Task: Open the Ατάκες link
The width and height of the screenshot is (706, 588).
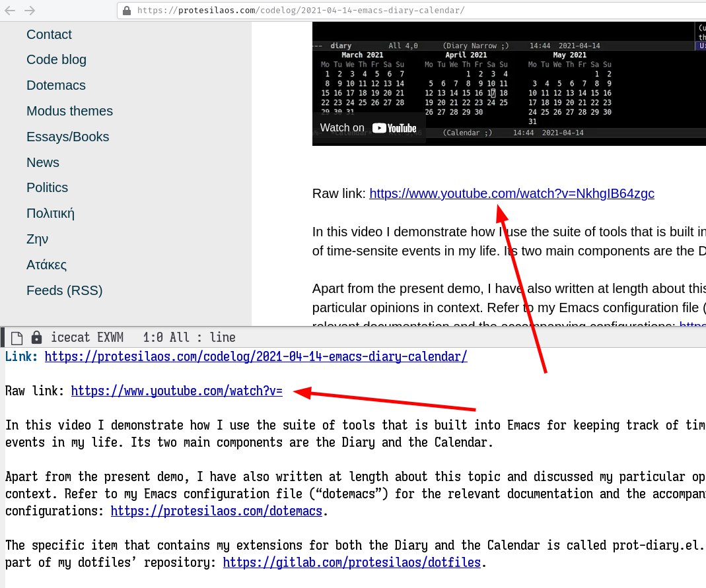Action: click(x=46, y=265)
